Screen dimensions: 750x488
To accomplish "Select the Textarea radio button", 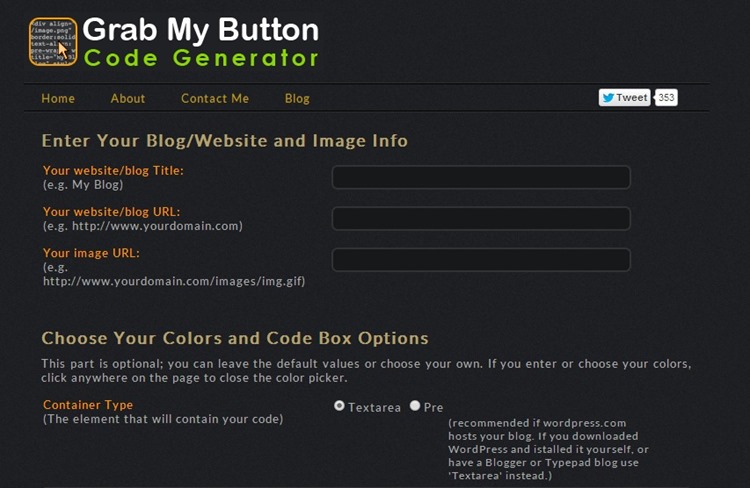I will pyautogui.click(x=339, y=406).
